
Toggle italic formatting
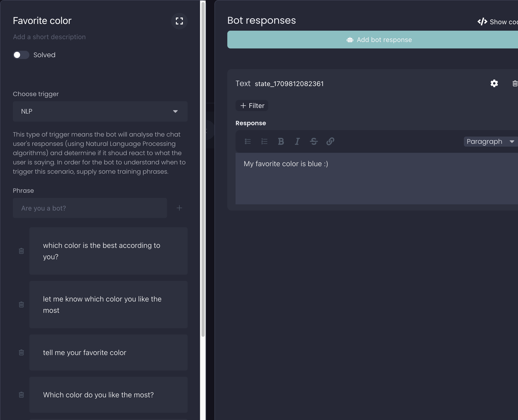297,141
